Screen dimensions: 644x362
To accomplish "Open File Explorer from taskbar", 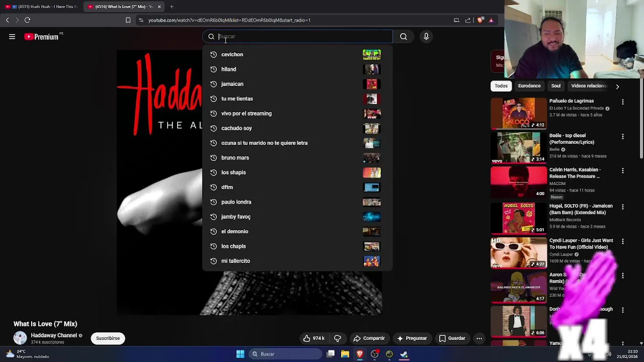I will pyautogui.click(x=345, y=354).
